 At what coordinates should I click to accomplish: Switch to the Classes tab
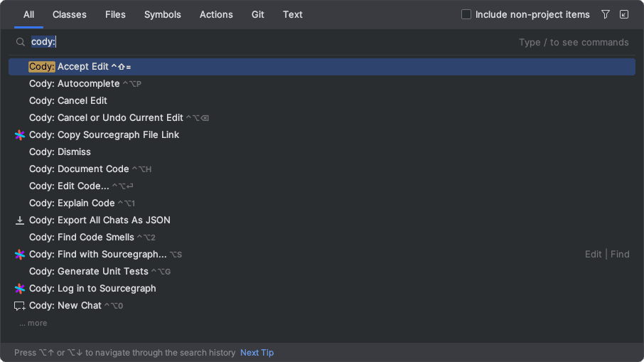tap(70, 15)
